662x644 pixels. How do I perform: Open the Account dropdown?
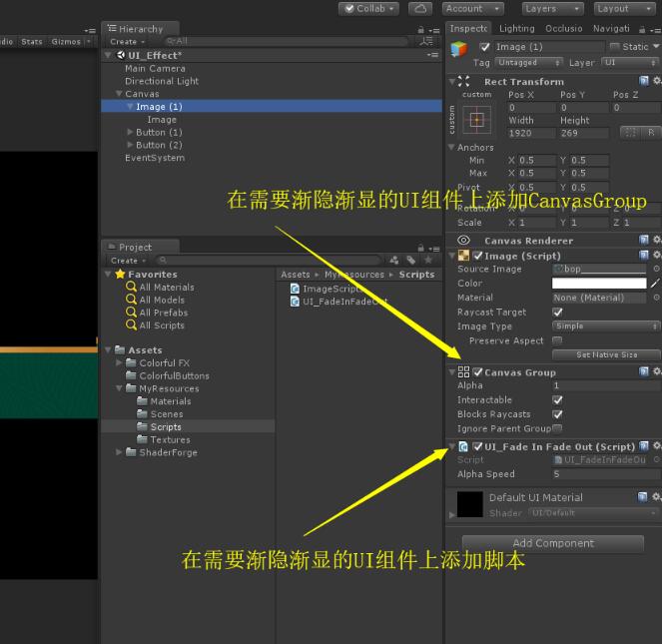(x=473, y=9)
